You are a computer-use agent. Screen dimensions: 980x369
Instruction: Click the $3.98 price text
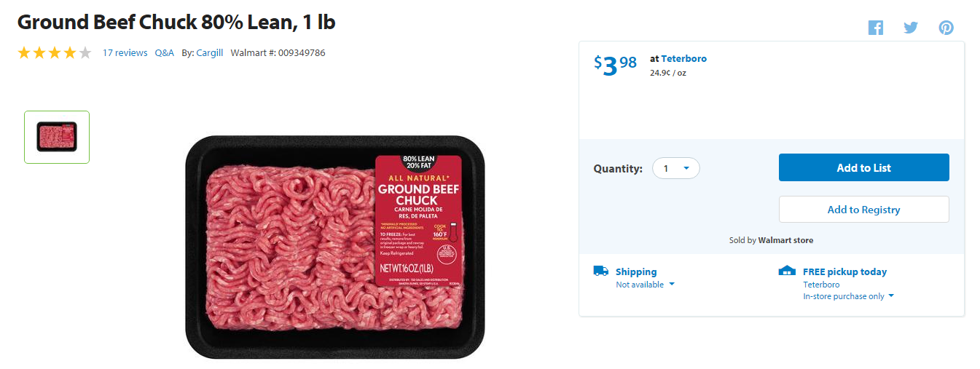pos(616,65)
